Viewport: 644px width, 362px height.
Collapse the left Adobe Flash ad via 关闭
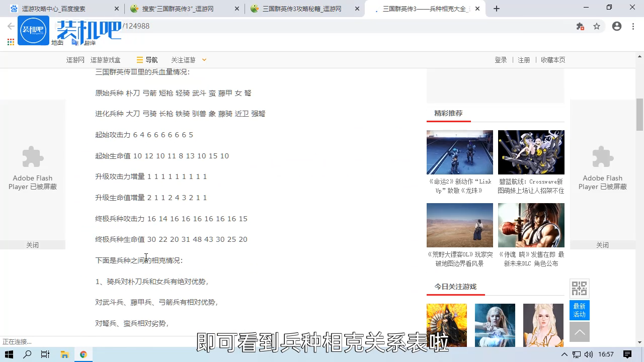tap(32, 245)
